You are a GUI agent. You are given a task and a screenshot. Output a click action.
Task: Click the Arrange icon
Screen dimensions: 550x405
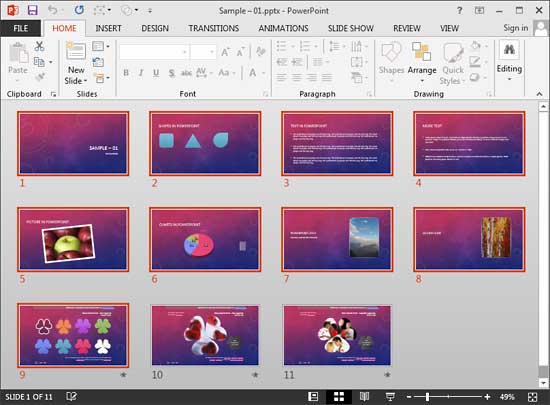(x=422, y=52)
